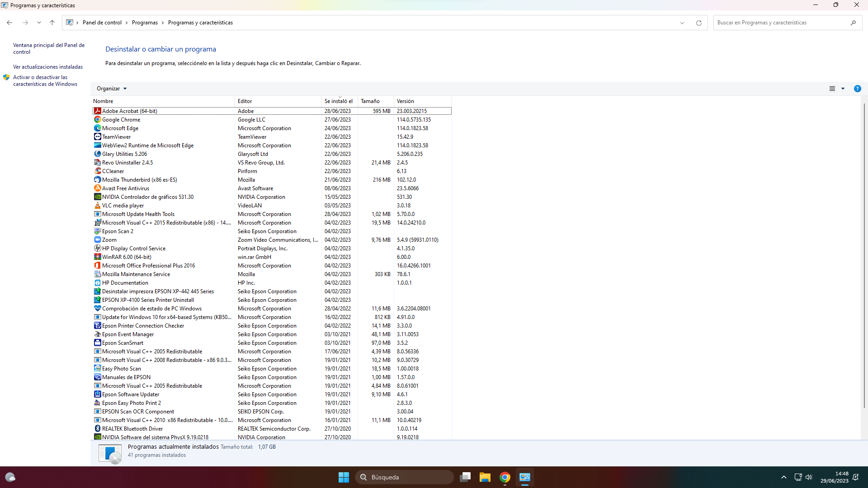Click the help question mark icon
This screenshot has height=488, width=868.
point(857,89)
